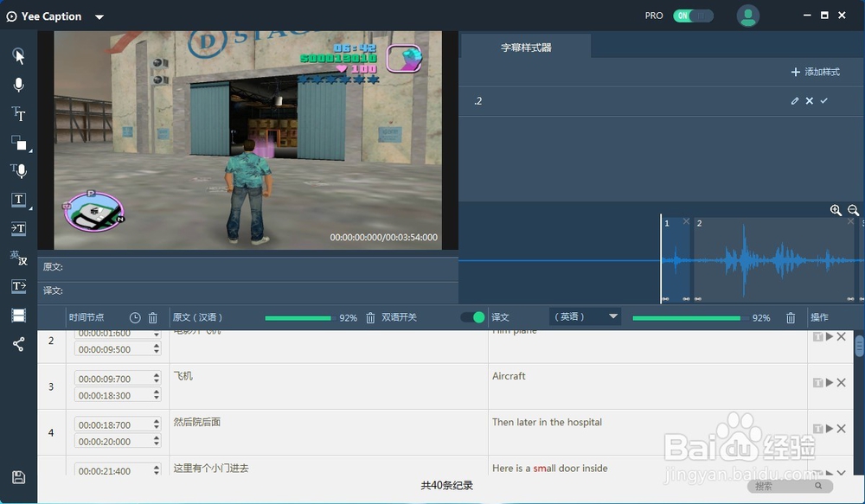
Task: Adjust stepper for time 00:00:21:400
Action: pos(157,470)
